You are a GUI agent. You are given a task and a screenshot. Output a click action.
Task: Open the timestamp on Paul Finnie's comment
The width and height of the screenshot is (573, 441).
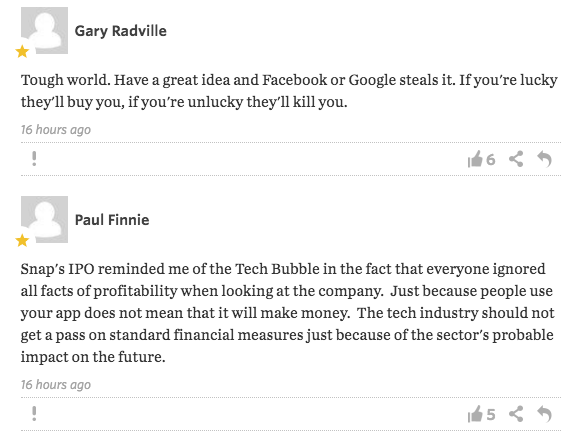[56, 385]
